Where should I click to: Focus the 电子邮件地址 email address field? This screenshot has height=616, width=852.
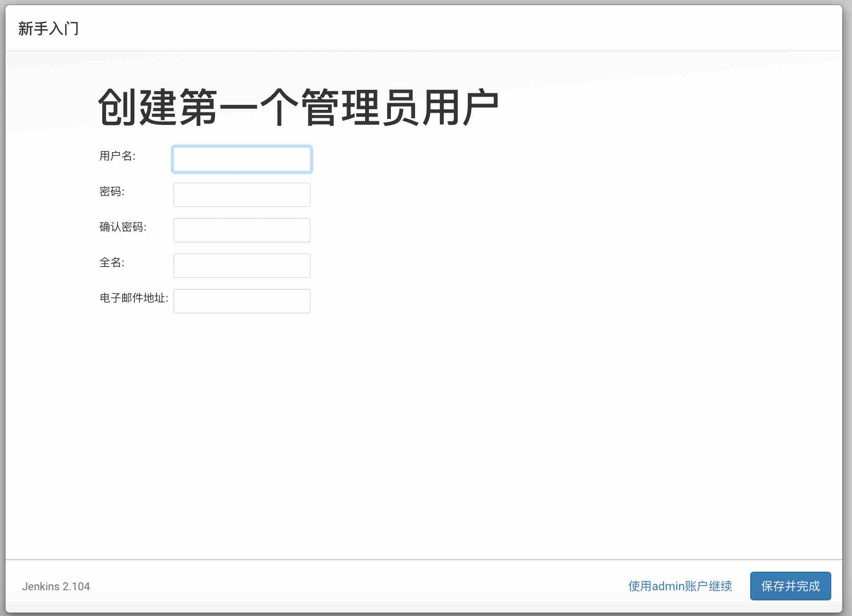[x=242, y=301]
